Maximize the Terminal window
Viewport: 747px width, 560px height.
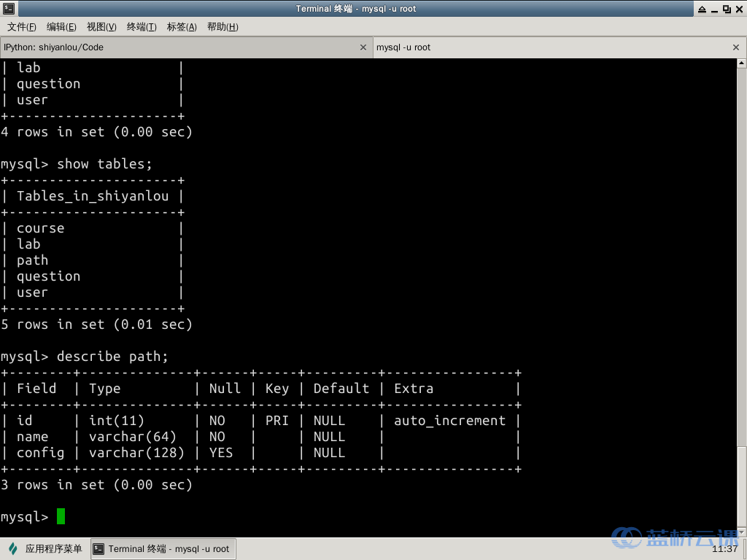[727, 9]
